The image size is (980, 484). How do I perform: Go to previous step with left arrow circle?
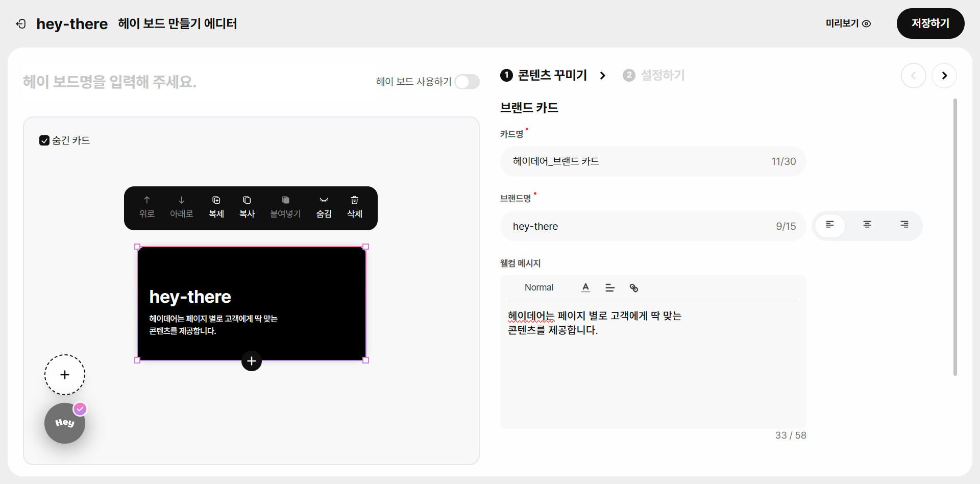[x=913, y=76]
